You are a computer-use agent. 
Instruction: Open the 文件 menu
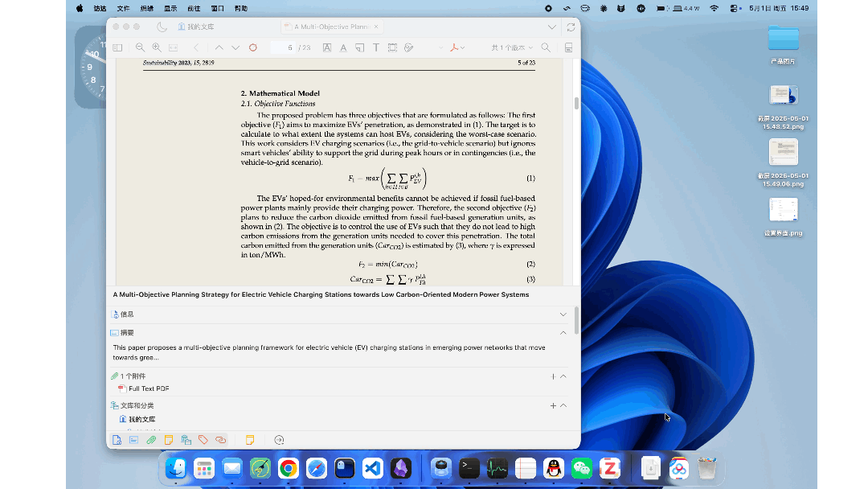[124, 8]
